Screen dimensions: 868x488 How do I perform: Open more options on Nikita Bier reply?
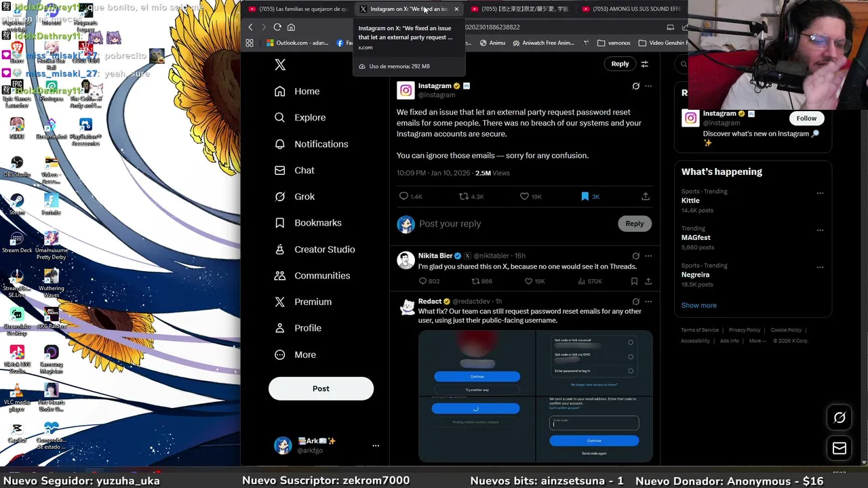(x=648, y=256)
